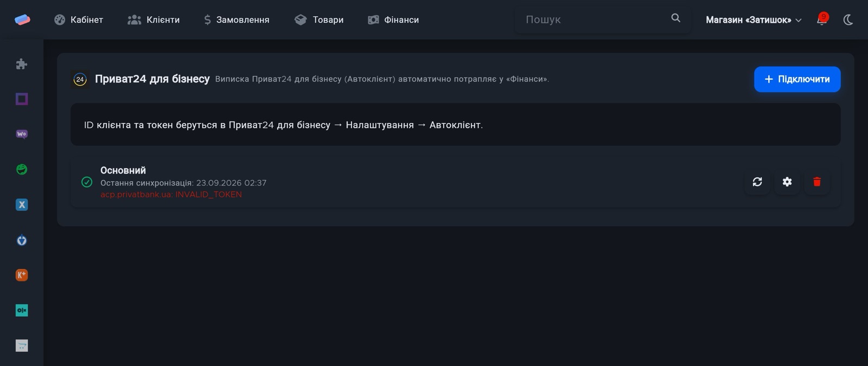Click the search magnifier icon
The width and height of the screenshot is (868, 366).
tap(675, 18)
